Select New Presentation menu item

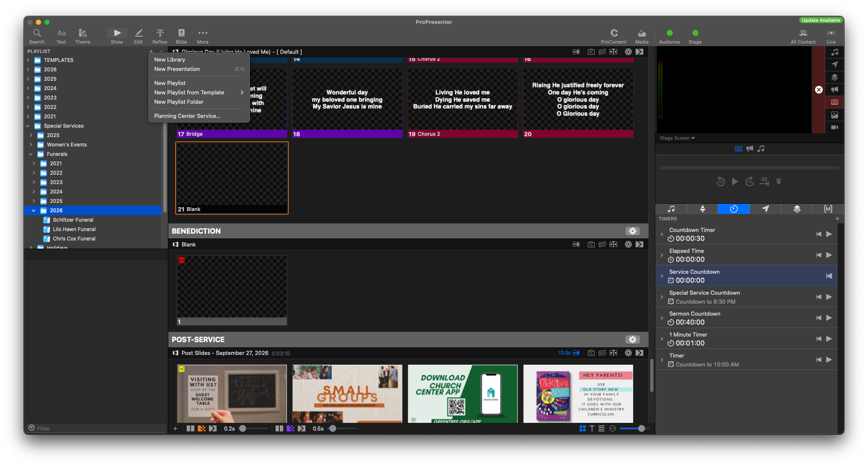coord(199,69)
